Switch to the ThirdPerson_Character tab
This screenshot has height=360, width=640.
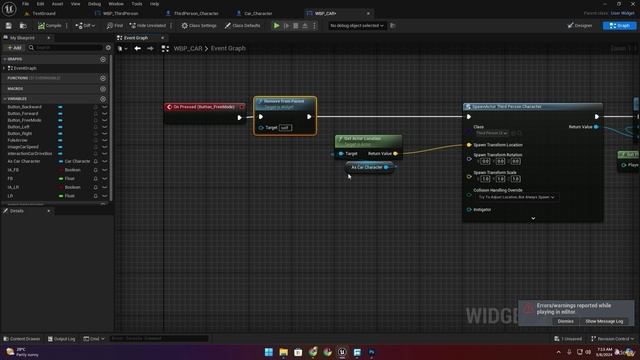coord(196,13)
